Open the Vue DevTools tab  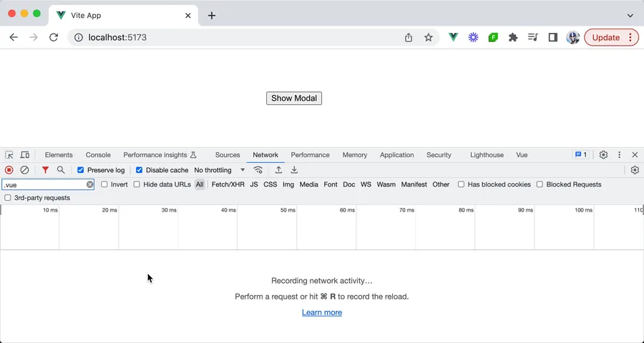tap(522, 155)
